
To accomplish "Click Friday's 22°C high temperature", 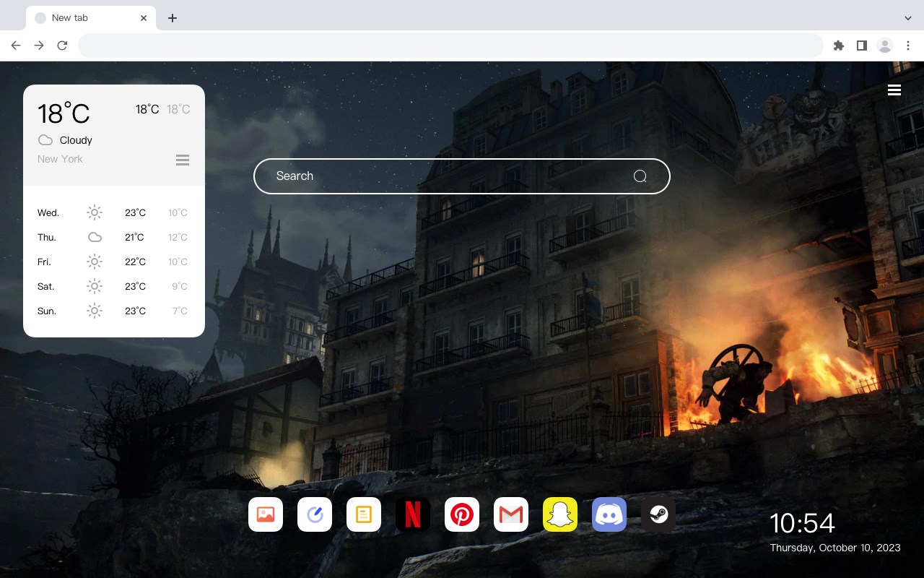I will coord(135,262).
